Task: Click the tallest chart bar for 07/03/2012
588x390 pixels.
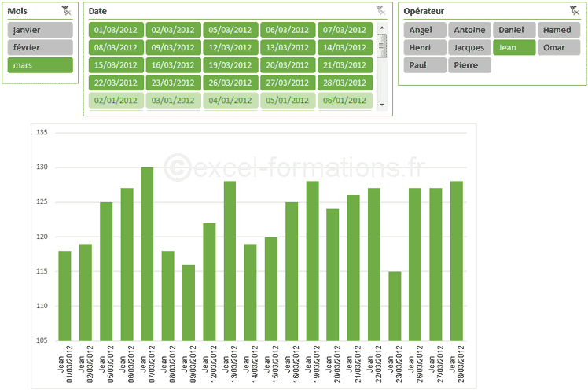Action: click(147, 254)
